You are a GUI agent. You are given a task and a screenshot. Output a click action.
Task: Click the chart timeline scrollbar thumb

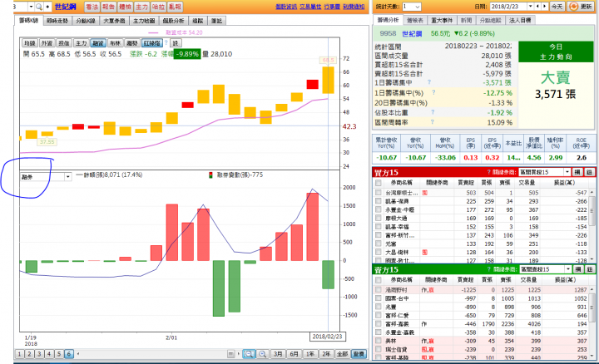[x=230, y=354]
